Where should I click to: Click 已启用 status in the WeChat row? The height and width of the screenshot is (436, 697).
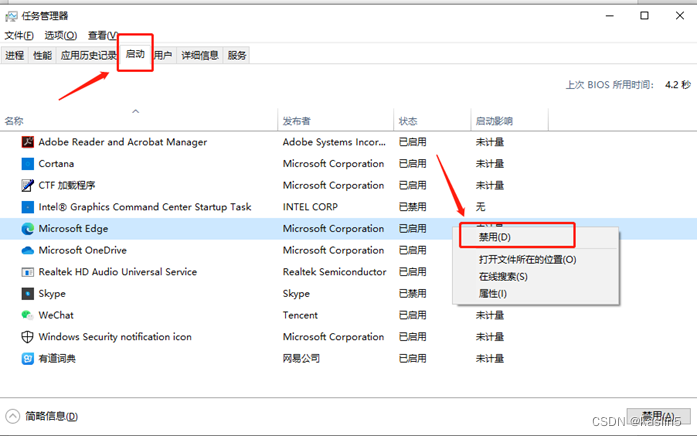pyautogui.click(x=413, y=315)
